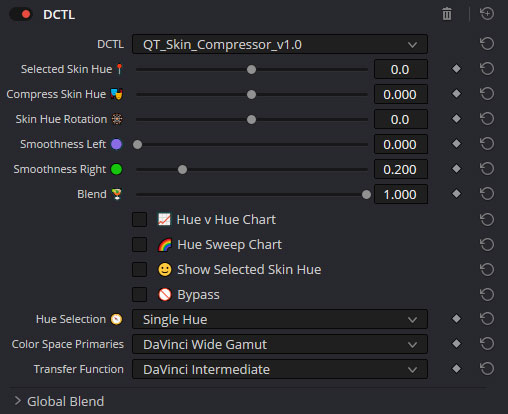Delete the DCTL effect with trash icon

[x=447, y=14]
